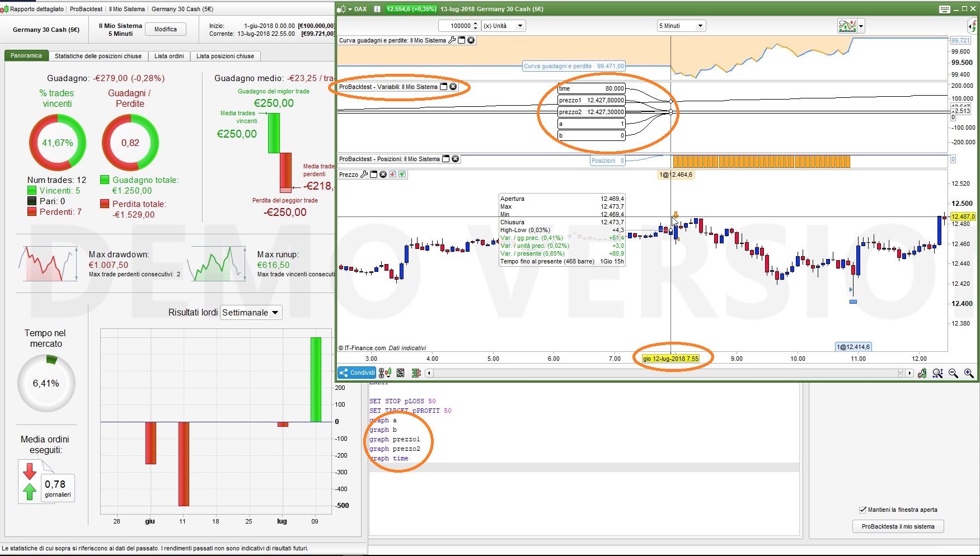Switch to the Panoramica tab
This screenshot has height=556, width=980.
pos(26,56)
